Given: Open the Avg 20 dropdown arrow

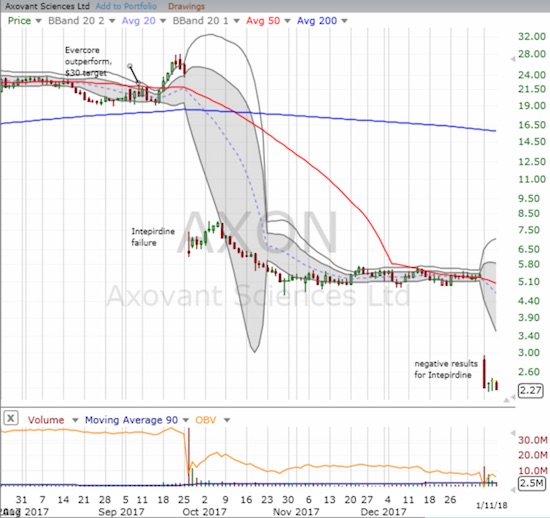Looking at the screenshot, I should (163, 21).
